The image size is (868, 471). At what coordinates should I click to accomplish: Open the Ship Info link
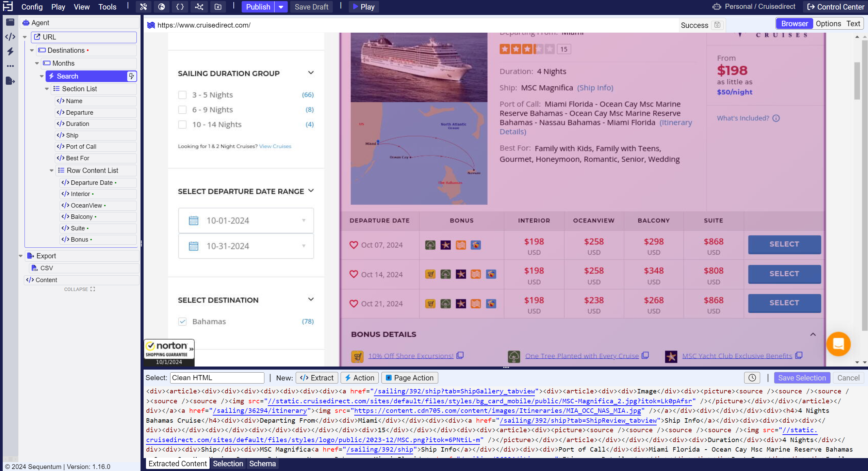595,88
